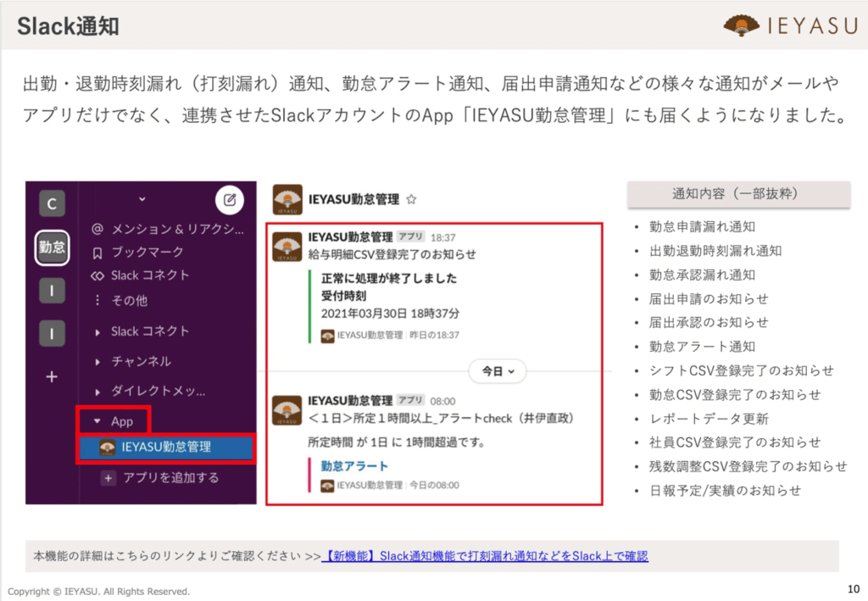Image resolution: width=868 pixels, height=601 pixels.
Task: Click list item シフトCSV登録完了のお知らせ
Action: tap(741, 370)
